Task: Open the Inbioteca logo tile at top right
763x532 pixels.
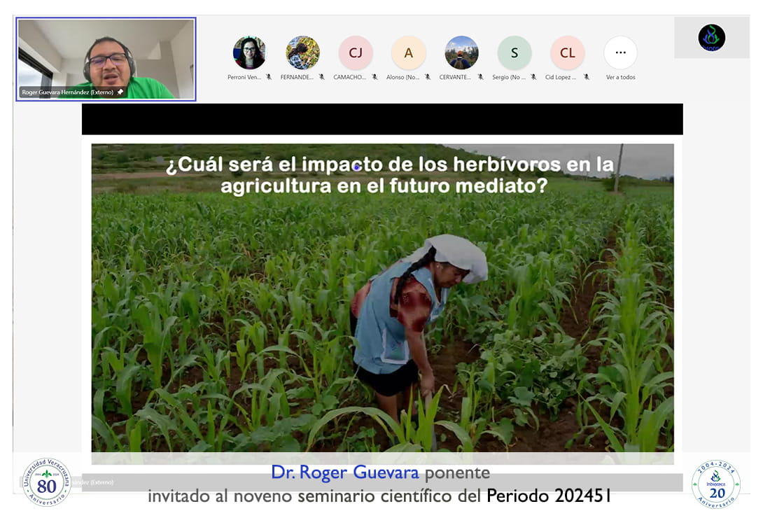Action: pos(711,38)
